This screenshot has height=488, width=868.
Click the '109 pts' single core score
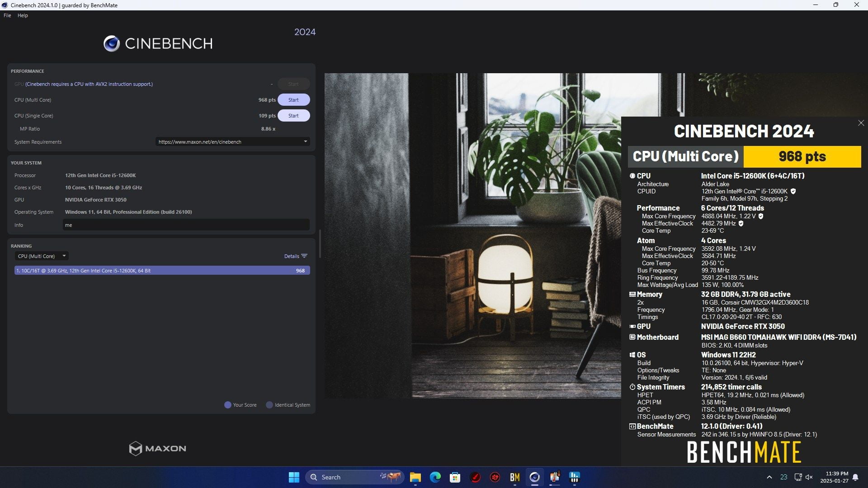point(267,116)
